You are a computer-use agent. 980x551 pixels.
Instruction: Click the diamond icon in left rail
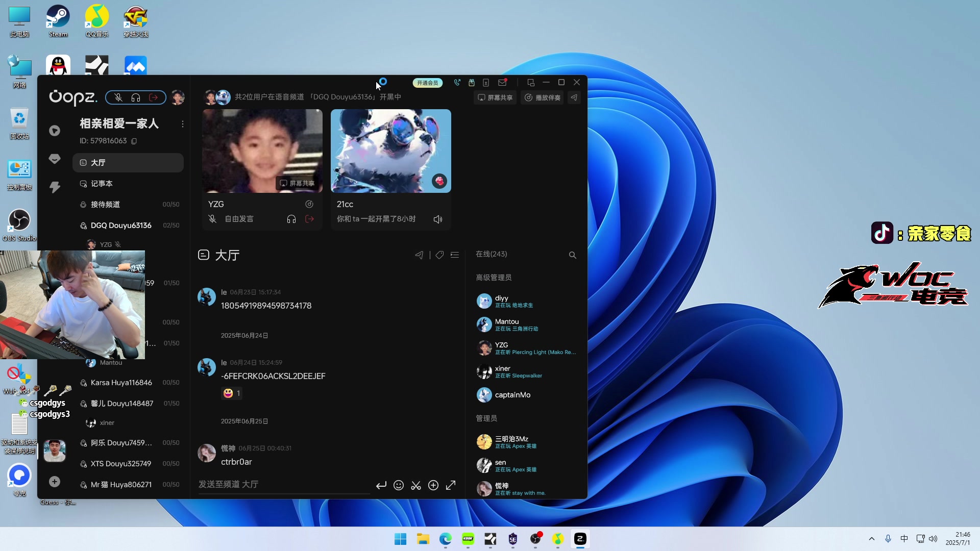click(x=55, y=159)
